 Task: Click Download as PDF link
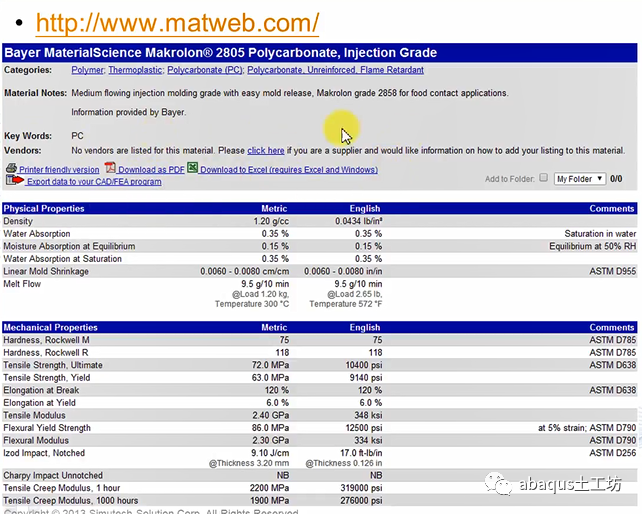(x=151, y=170)
